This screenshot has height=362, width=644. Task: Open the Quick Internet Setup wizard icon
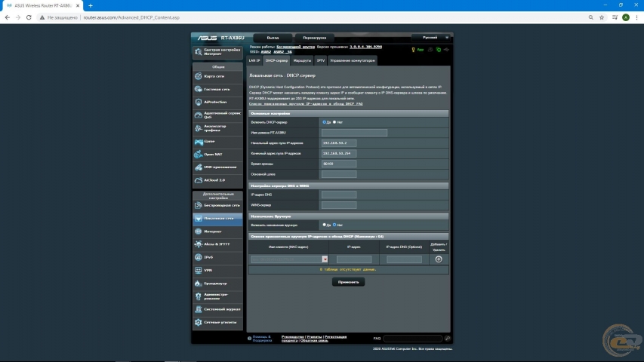coord(199,52)
